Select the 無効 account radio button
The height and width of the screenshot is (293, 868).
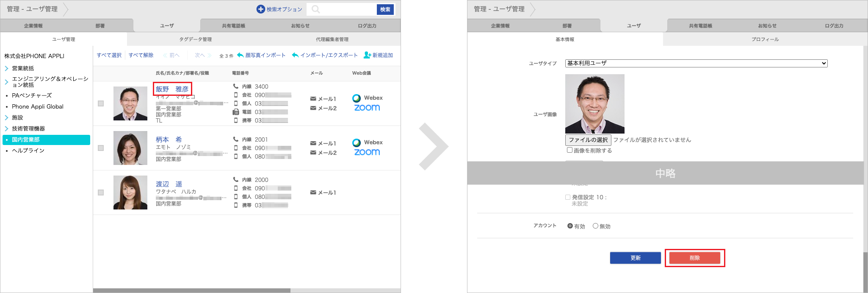[x=595, y=226]
